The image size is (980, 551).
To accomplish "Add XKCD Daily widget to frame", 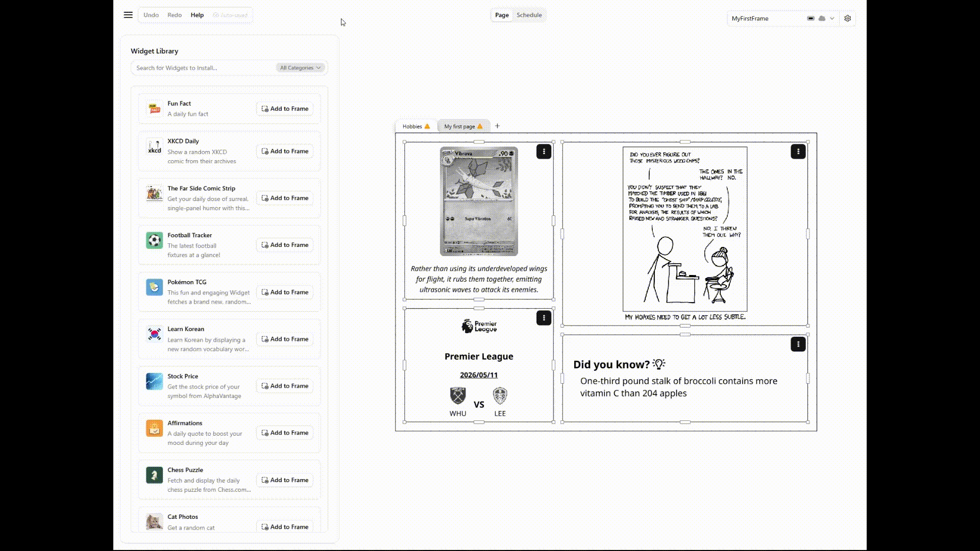I will coord(285,151).
